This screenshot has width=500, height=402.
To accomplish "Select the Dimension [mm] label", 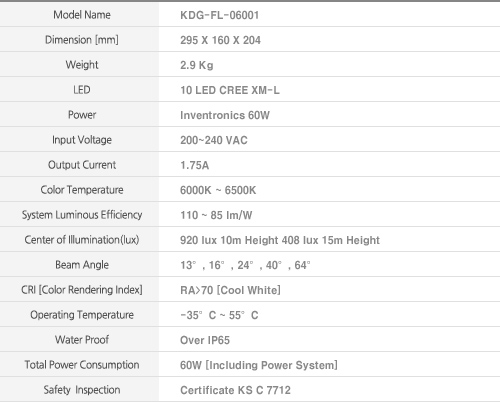I will (82, 40).
